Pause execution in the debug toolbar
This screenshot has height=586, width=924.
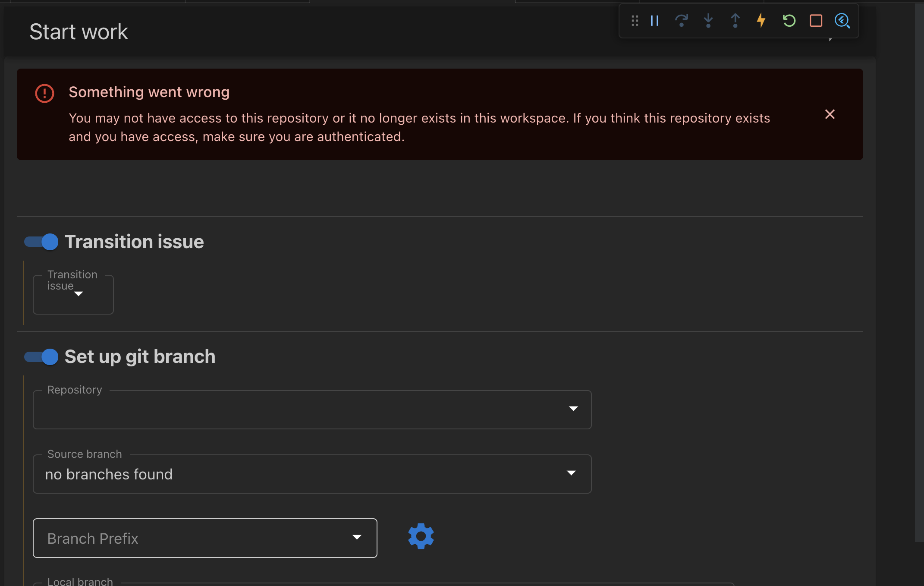click(x=654, y=20)
